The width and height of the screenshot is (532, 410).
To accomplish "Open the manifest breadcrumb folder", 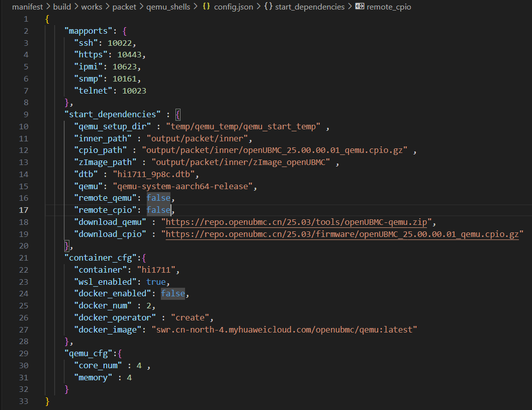I will point(28,7).
